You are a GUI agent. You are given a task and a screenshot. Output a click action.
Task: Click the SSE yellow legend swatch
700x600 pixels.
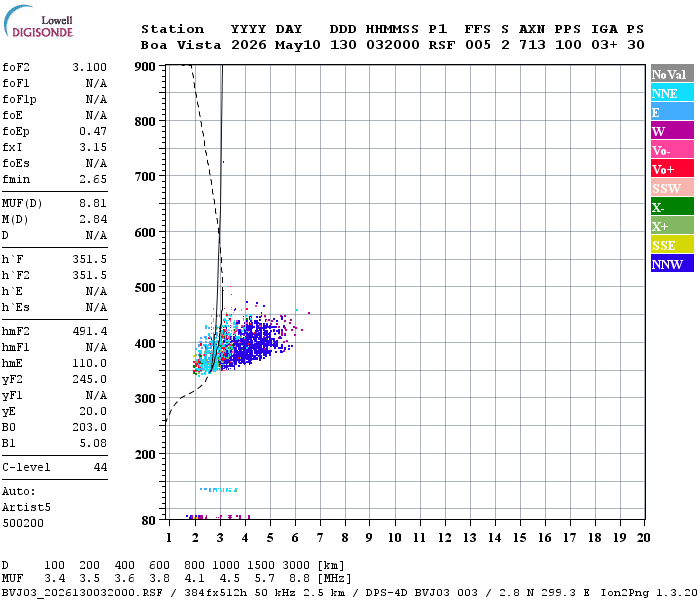point(672,245)
